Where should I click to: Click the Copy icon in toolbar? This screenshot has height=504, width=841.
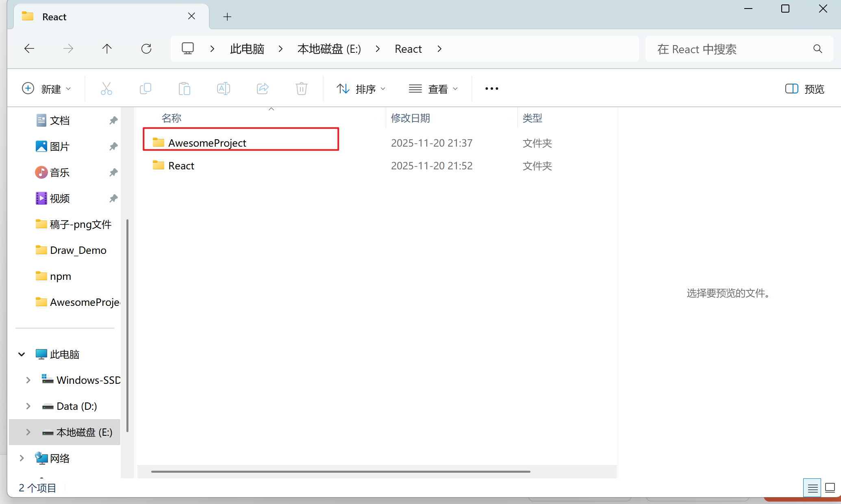coord(145,89)
